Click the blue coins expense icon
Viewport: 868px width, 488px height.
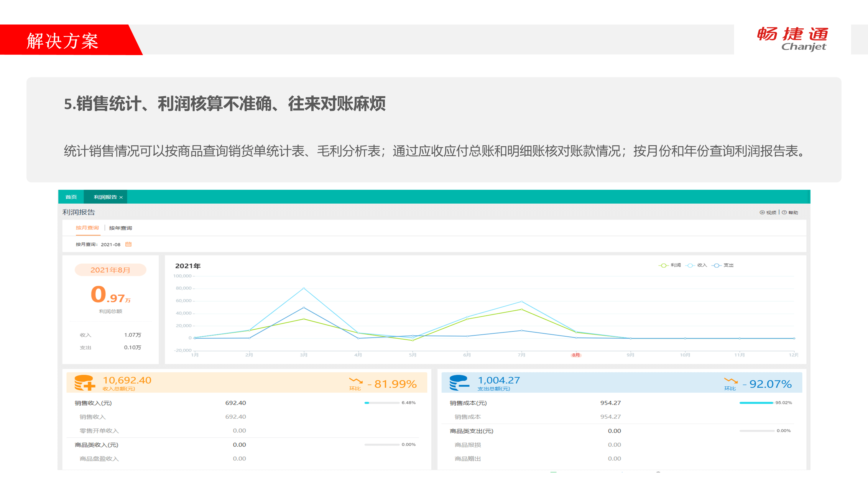459,383
